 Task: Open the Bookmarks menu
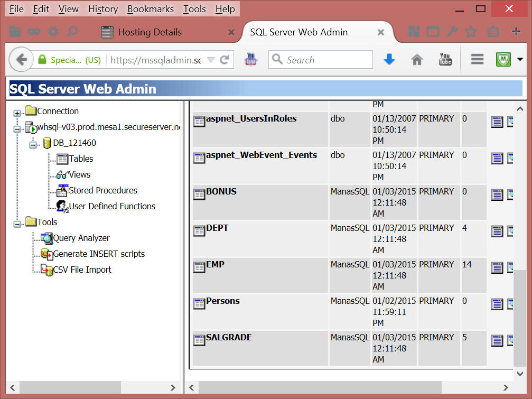(x=151, y=9)
